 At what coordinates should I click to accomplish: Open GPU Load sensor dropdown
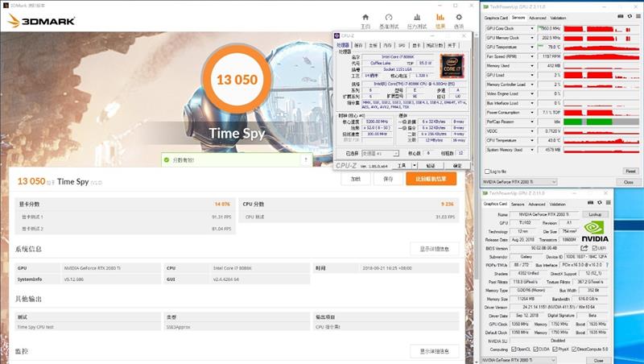point(532,75)
